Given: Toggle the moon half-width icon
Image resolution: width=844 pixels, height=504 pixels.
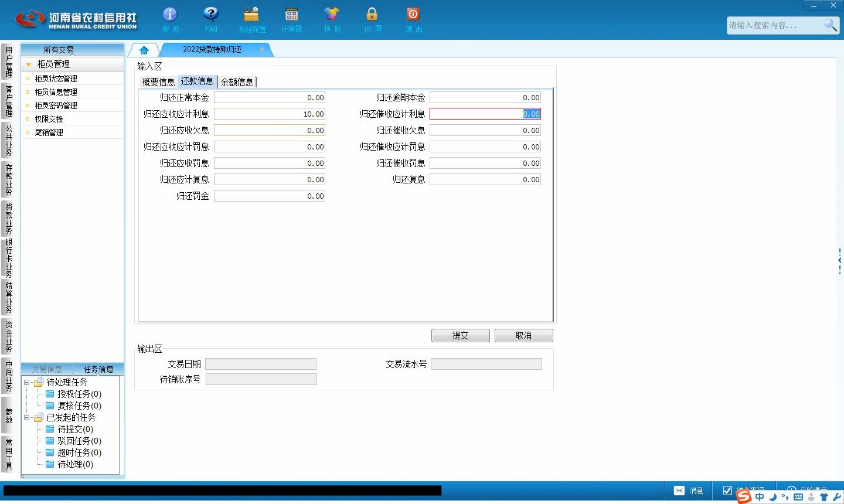Looking at the screenshot, I should pyautogui.click(x=773, y=497).
